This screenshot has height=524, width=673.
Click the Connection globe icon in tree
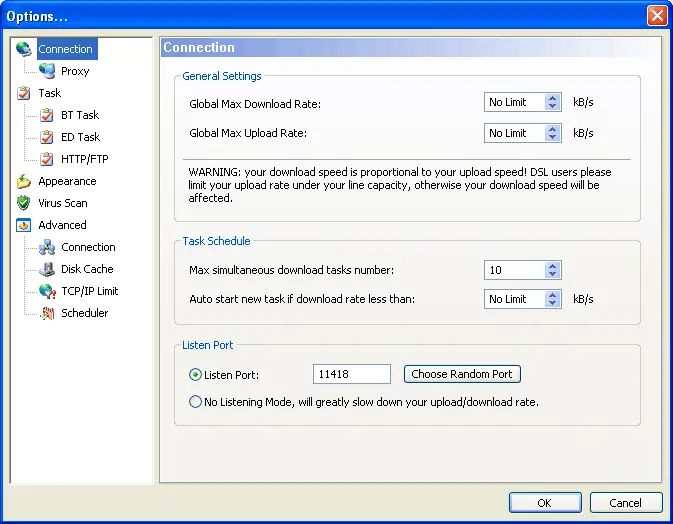pyautogui.click(x=24, y=49)
